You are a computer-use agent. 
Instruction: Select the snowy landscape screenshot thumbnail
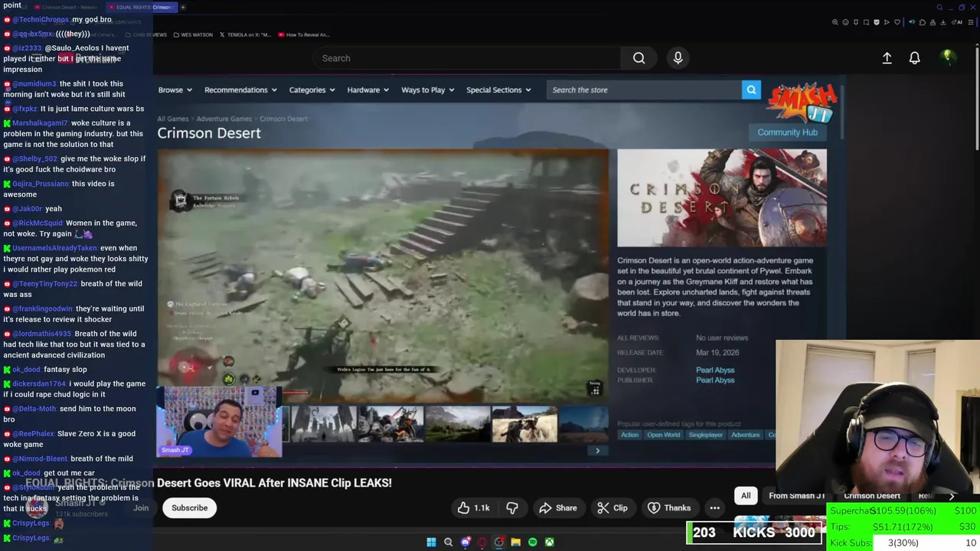tap(323, 425)
